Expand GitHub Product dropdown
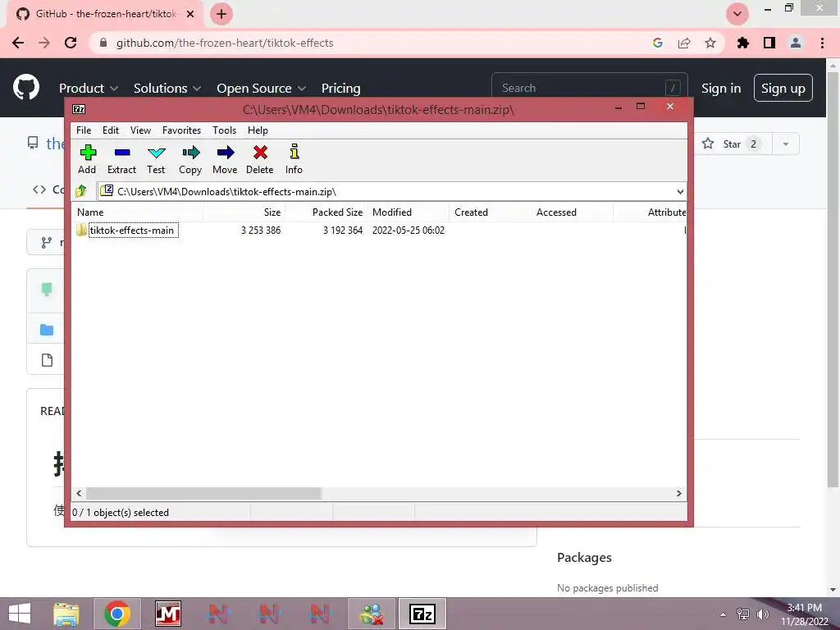Screen dimensions: 840x630 click(89, 88)
